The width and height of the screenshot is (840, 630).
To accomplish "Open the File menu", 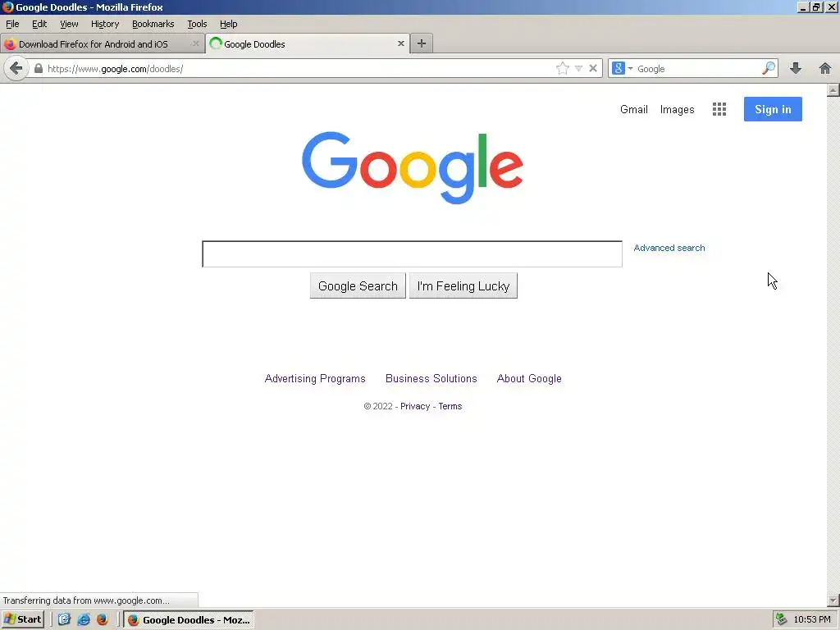I will click(12, 24).
